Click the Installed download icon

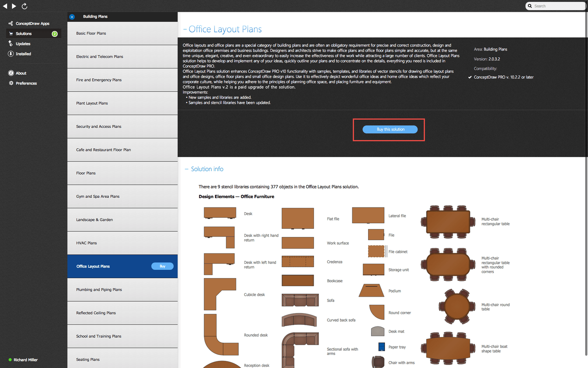click(11, 54)
